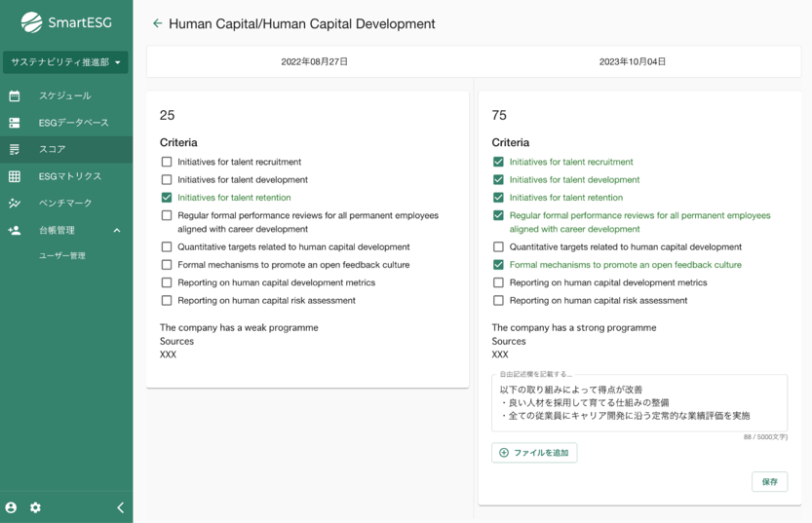Screen dimensions: 812x523
Task: Click the ベンチマーク chart icon
Action: pyautogui.click(x=15, y=203)
